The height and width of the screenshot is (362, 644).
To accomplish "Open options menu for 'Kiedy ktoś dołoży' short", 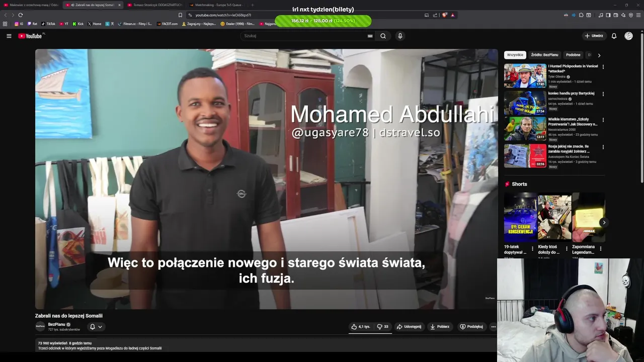I will [x=567, y=249].
